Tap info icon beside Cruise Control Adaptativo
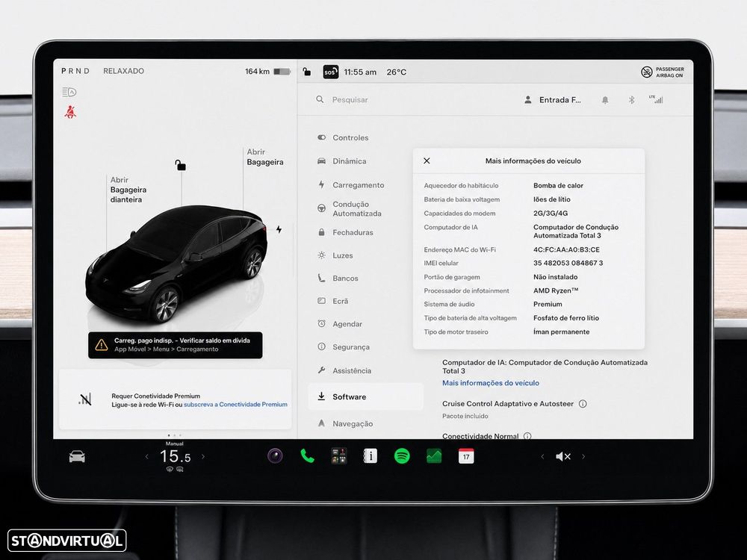747x560 pixels. click(x=583, y=404)
